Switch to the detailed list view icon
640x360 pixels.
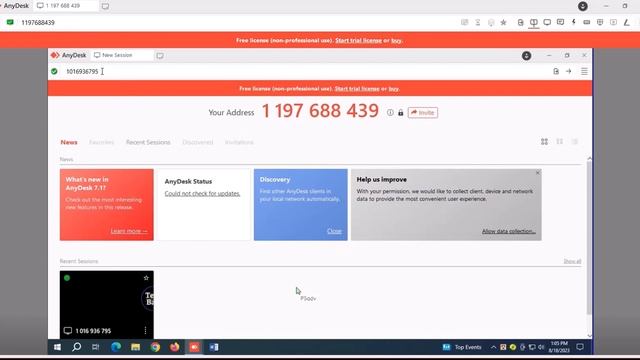575,142
